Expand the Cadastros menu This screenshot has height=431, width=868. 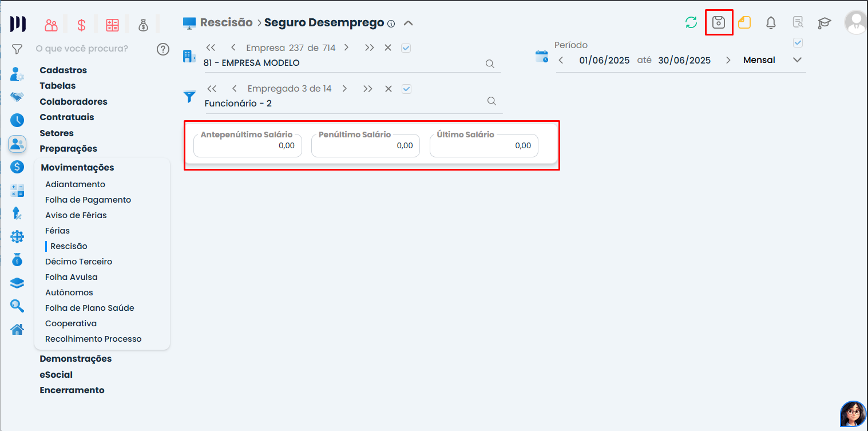tap(64, 70)
